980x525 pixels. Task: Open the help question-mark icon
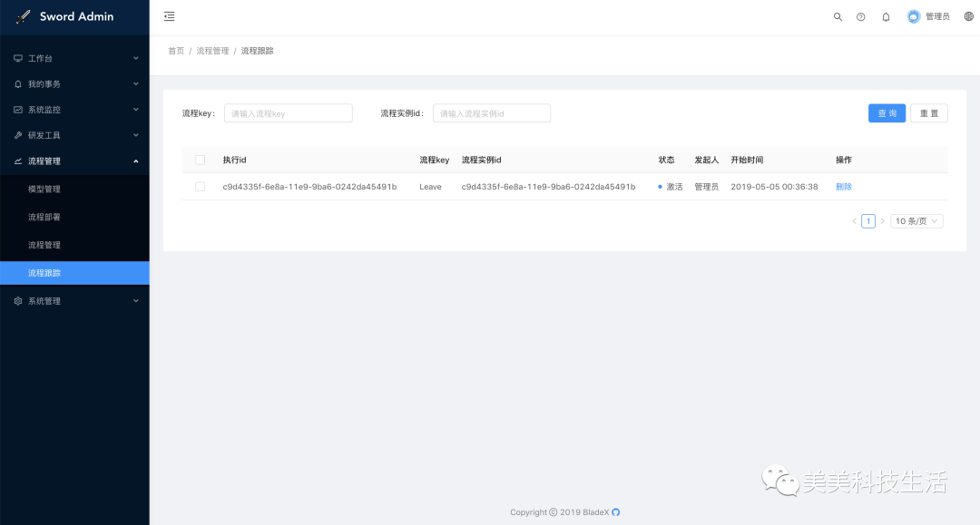[860, 15]
